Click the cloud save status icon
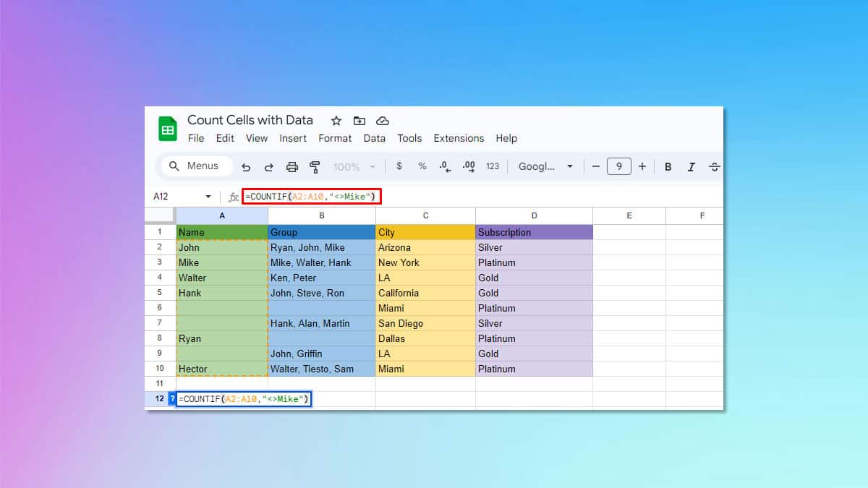Image resolution: width=868 pixels, height=488 pixels. [383, 121]
